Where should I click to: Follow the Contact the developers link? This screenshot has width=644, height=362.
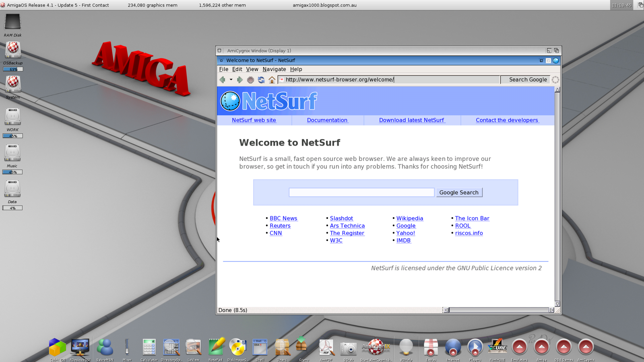tap(507, 120)
